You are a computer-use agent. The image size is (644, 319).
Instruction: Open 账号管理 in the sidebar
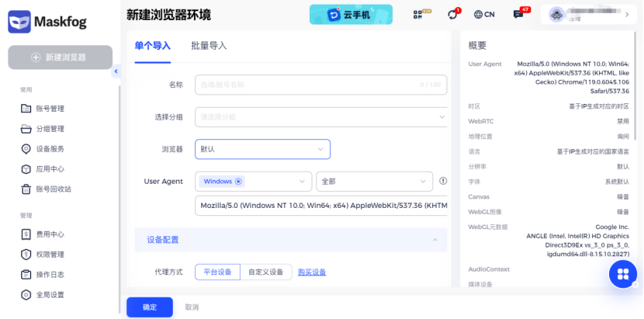point(50,109)
